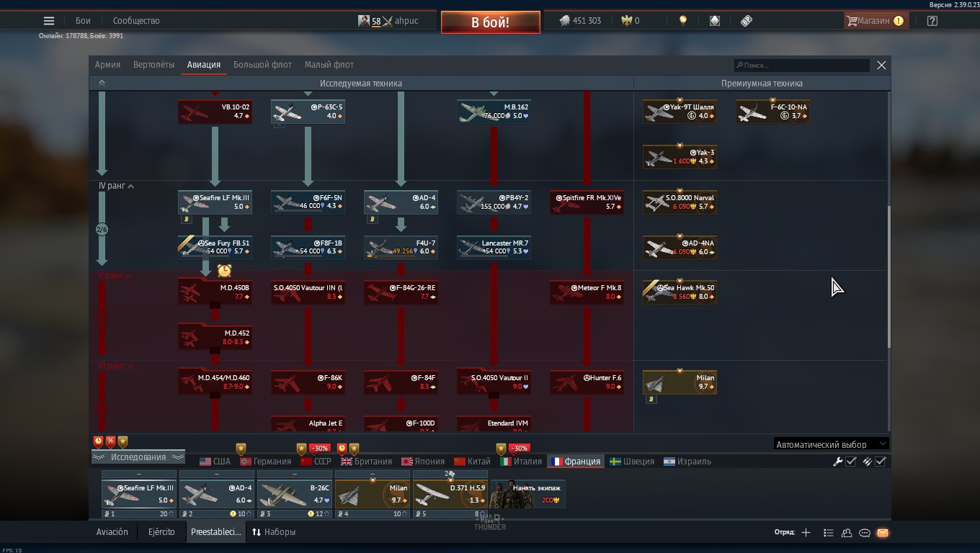Select the Seafire LF Mk.III tree card

click(x=215, y=202)
